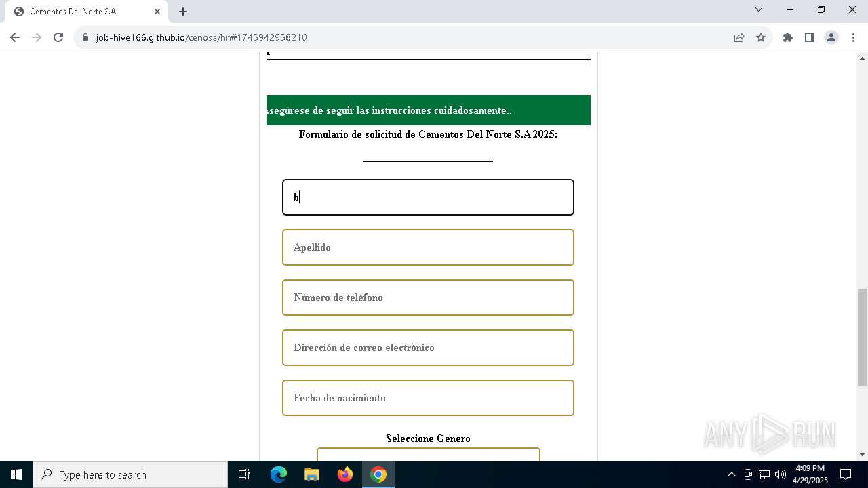Click the Dirección de correo electrónico field
The width and height of the screenshot is (868, 488).
click(x=428, y=348)
